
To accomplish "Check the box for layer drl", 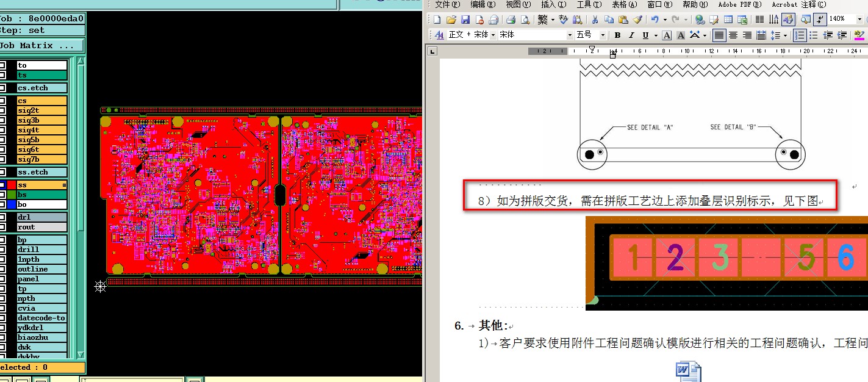I will 2,217.
